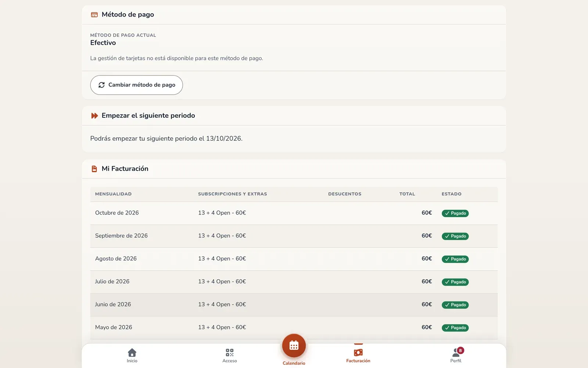Click the Mi Facturación heading
Screen dimensions: 588x368
click(125, 169)
